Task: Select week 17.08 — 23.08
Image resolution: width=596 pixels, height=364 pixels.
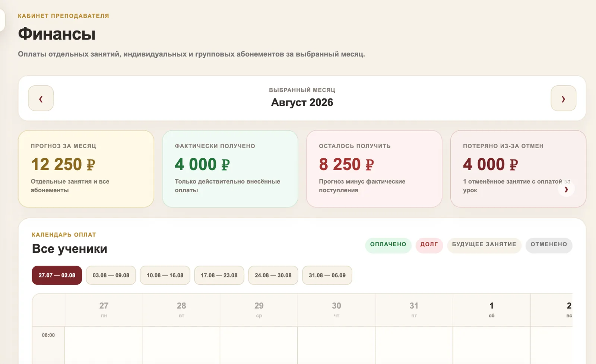Action: pyautogui.click(x=219, y=275)
